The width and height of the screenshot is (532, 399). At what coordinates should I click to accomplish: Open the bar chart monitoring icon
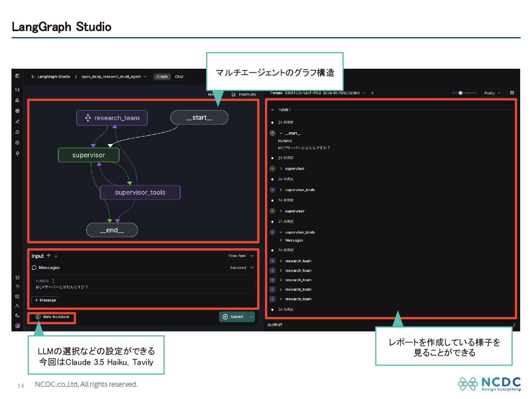tap(17, 100)
